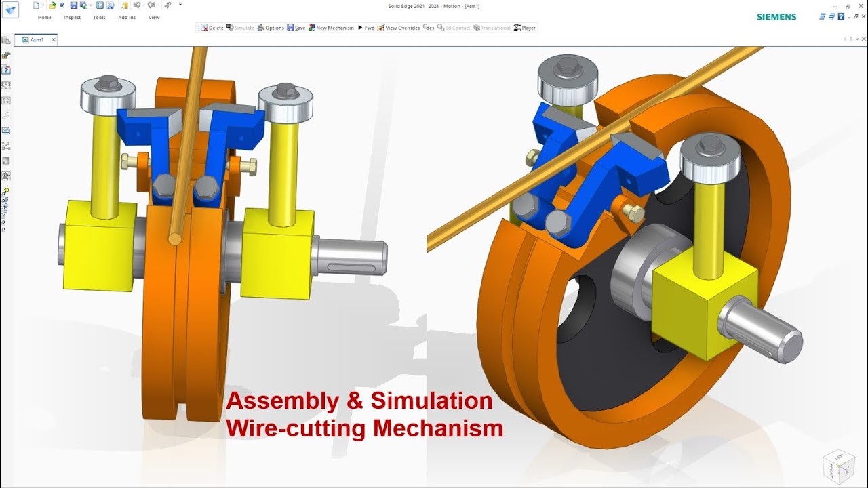Click the Fwd play button
The height and width of the screenshot is (488, 868).
click(x=366, y=28)
